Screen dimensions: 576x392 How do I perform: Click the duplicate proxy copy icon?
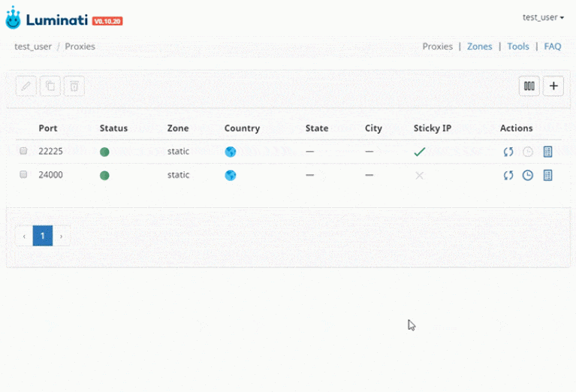[x=50, y=86]
